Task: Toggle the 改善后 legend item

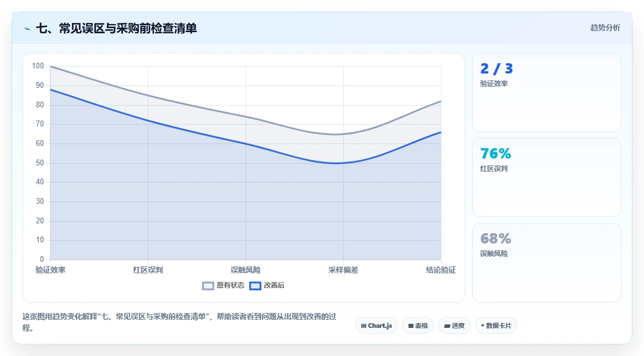Action: [x=267, y=285]
